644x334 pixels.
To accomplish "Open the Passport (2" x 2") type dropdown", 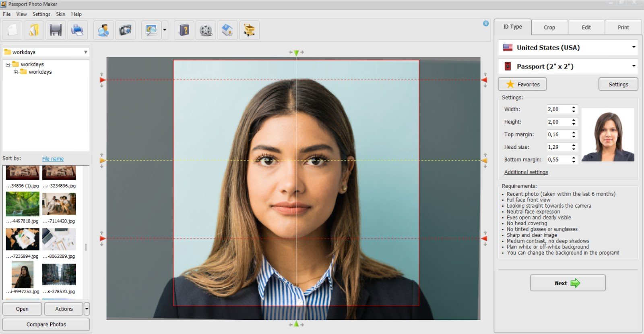I will pos(634,66).
